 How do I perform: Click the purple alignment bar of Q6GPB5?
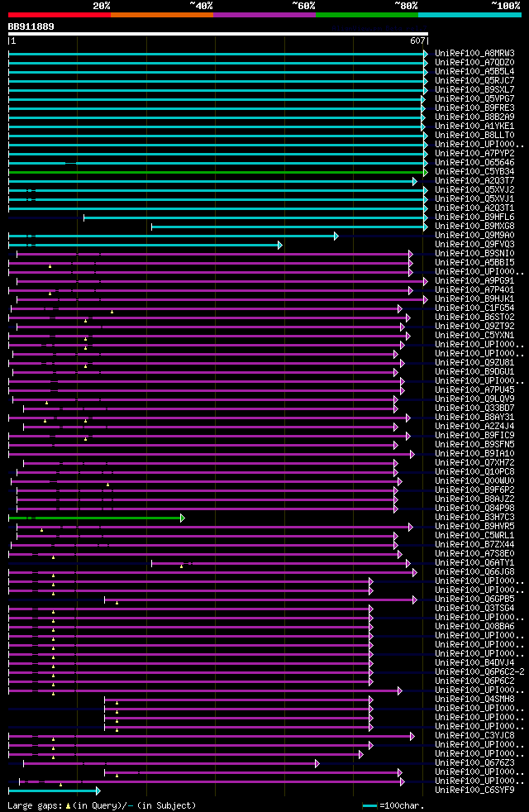(261, 599)
